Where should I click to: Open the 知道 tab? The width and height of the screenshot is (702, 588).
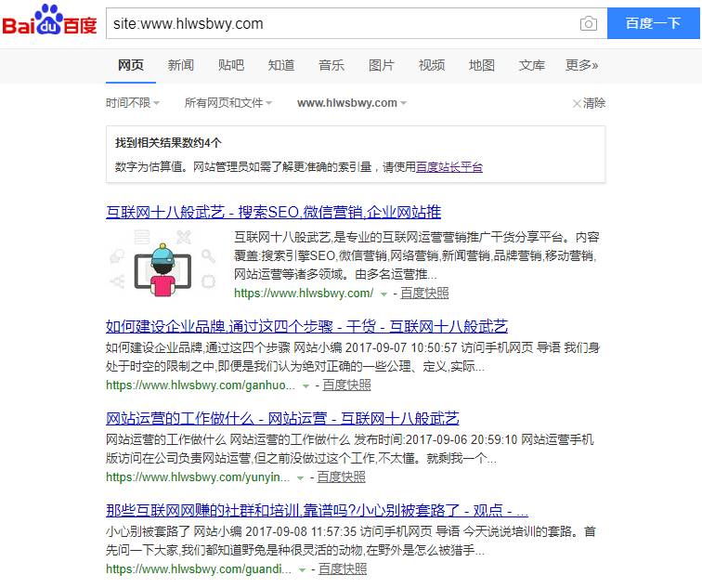[x=281, y=65]
